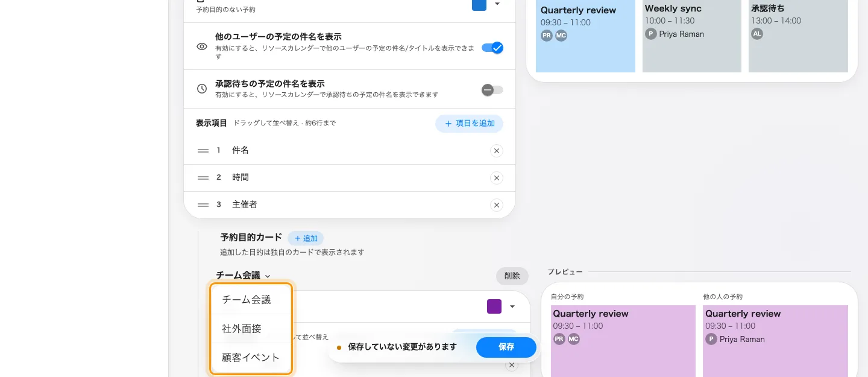The width and height of the screenshot is (868, 377).
Task: Click the PR avatar in the 自分の予約 preview
Action: click(559, 339)
